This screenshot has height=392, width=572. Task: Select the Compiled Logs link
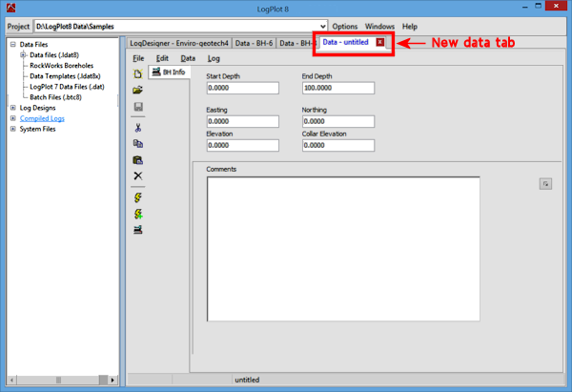42,118
